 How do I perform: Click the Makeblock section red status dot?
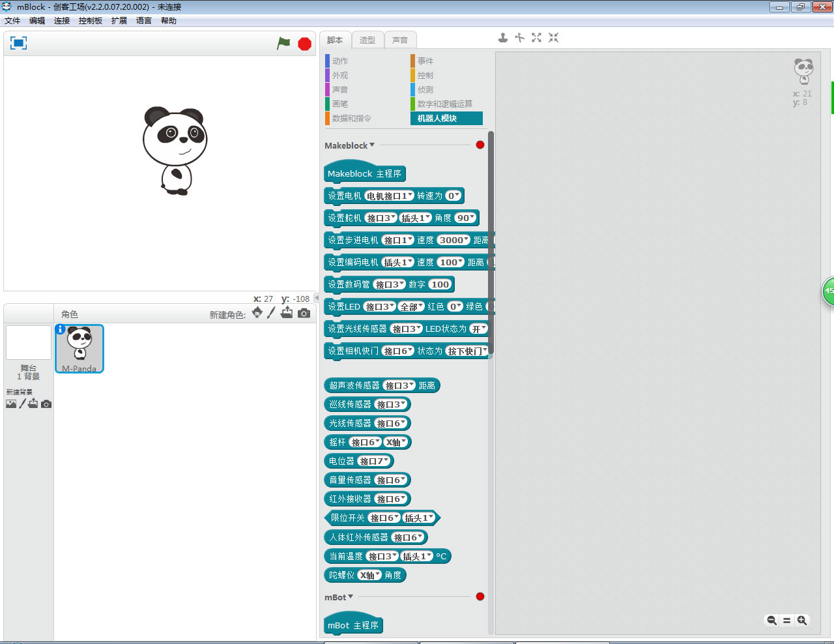[480, 145]
